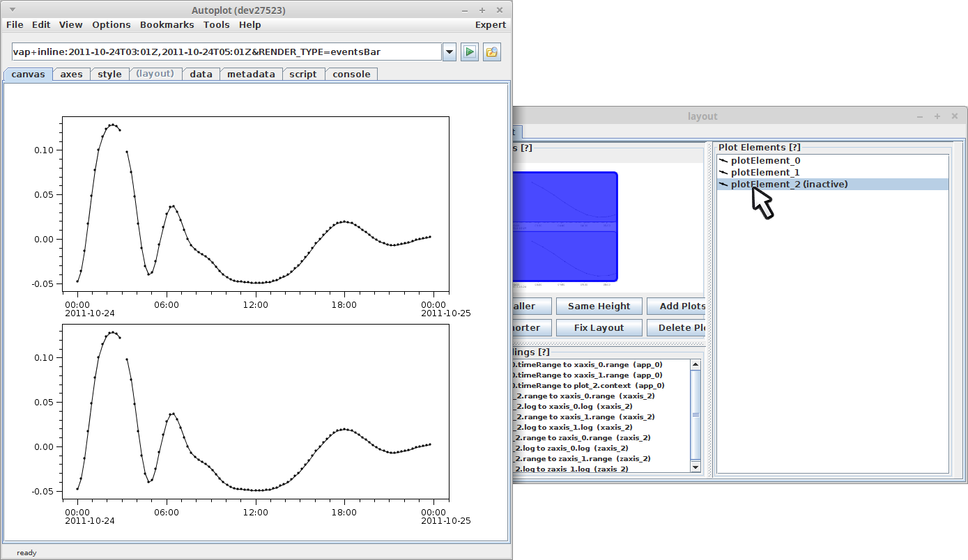The height and width of the screenshot is (560, 968).
Task: Open the Help menu
Action: [249, 24]
